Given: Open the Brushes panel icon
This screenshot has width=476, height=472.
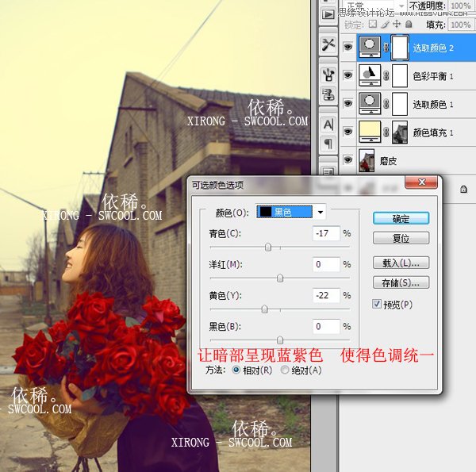Looking at the screenshot, I should [x=328, y=75].
